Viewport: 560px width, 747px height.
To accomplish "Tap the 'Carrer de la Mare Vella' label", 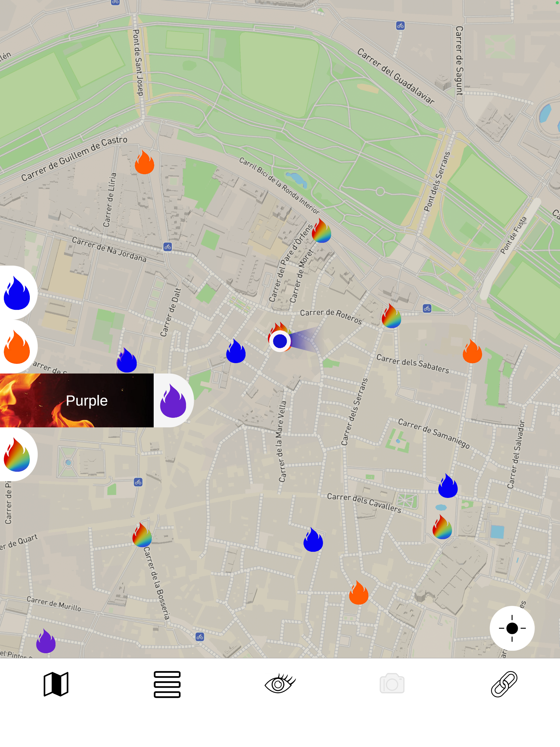I will coord(282,441).
